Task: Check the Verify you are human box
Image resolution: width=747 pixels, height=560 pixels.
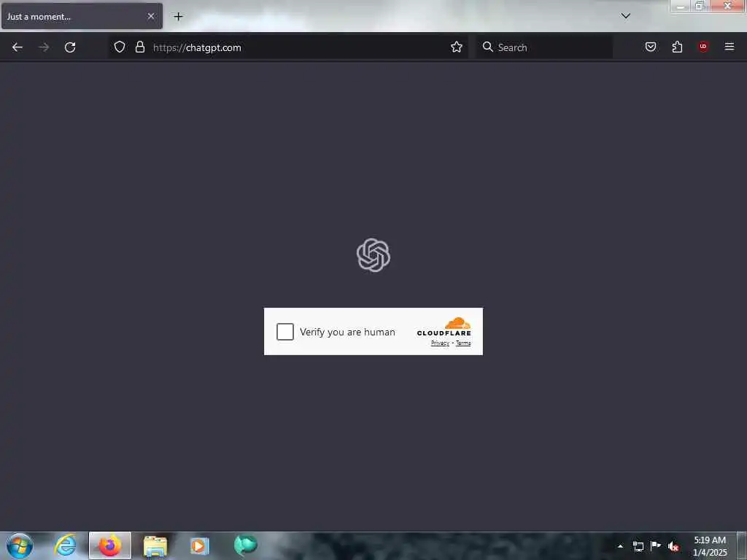Action: [x=285, y=332]
